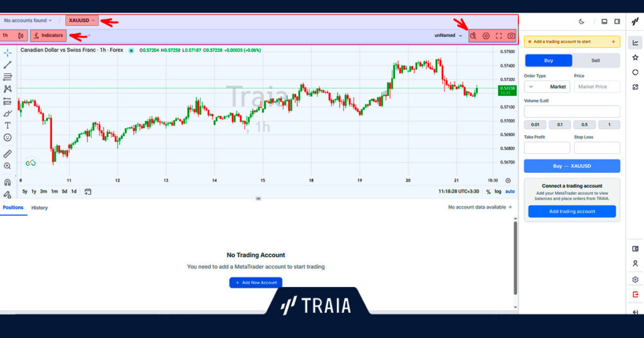Toggle log price scale
644x338 pixels.
[x=498, y=192]
